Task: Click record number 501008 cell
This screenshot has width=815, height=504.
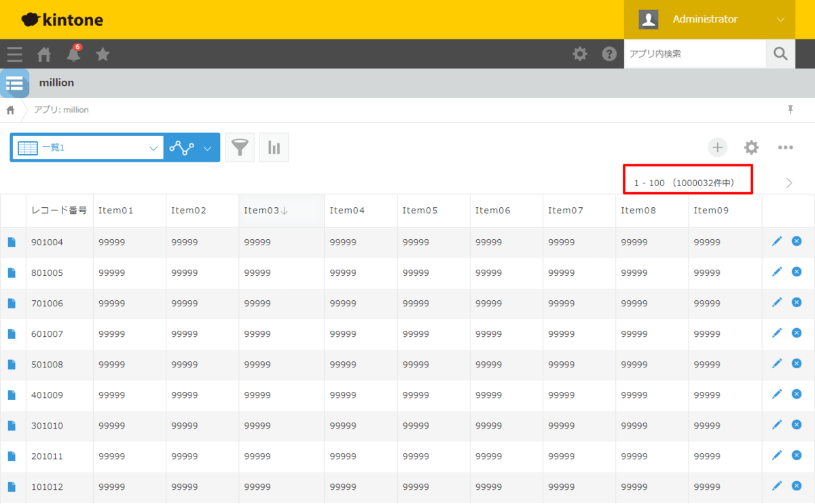Action: [x=59, y=365]
